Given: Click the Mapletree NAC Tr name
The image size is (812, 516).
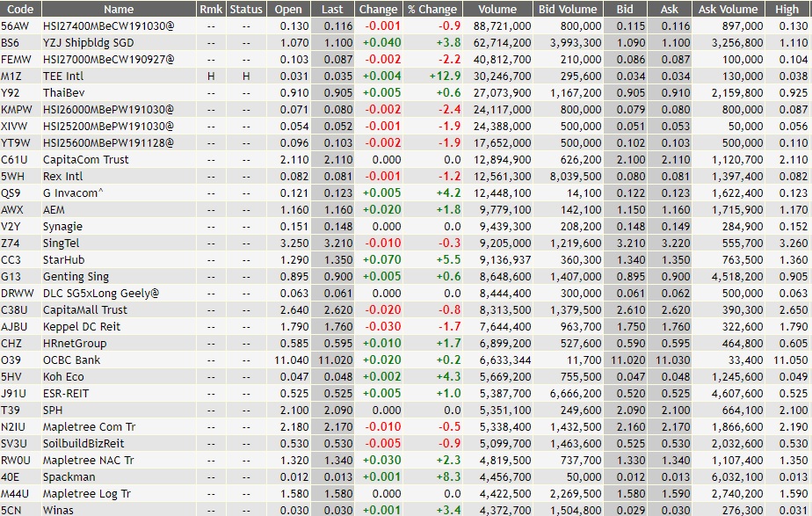Looking at the screenshot, I should coord(89,460).
